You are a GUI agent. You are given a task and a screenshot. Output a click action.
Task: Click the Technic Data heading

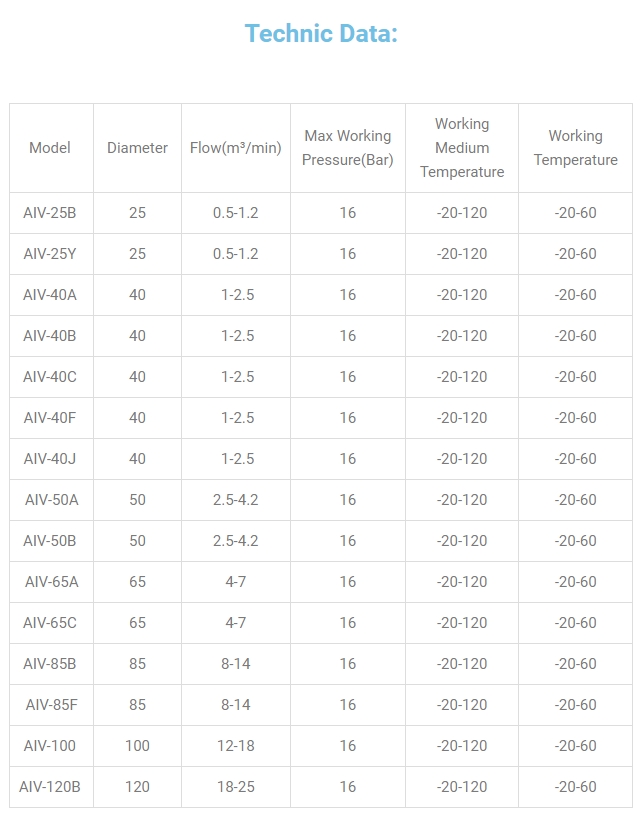[321, 34]
